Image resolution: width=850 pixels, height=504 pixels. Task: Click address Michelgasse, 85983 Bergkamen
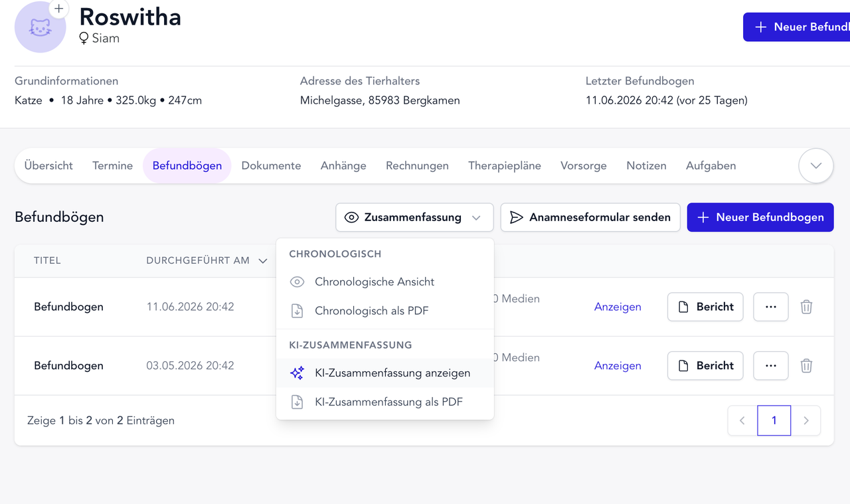[380, 100]
